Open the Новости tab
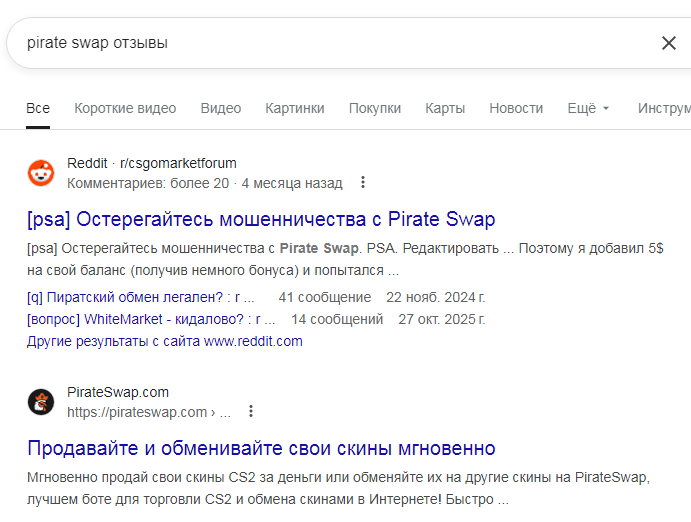This screenshot has height=522, width=691. (516, 108)
